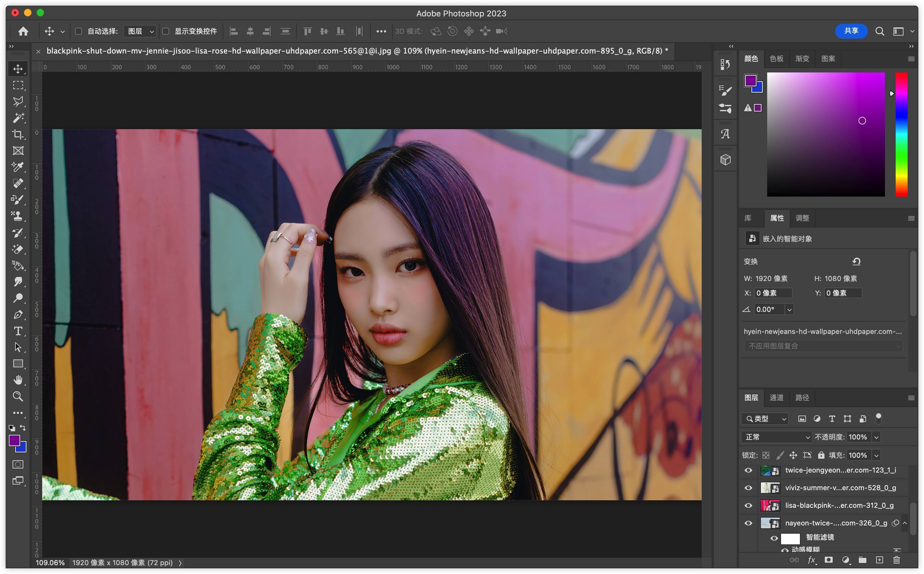Go to the Home screen

pos(23,31)
